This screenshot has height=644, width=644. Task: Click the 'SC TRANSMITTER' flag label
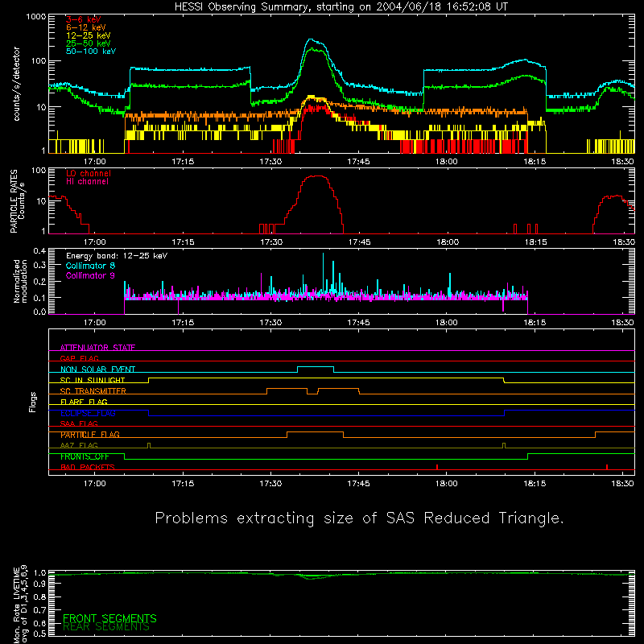pyautogui.click(x=93, y=391)
